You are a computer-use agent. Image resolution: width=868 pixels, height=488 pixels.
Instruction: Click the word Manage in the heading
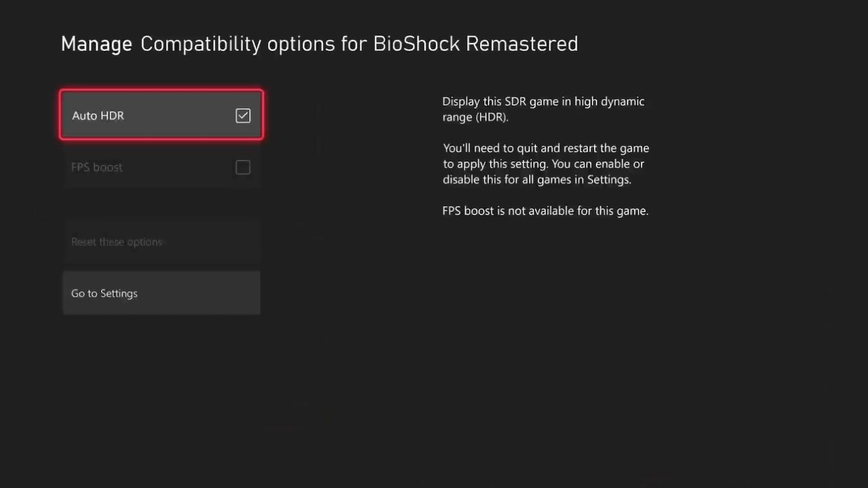click(96, 44)
